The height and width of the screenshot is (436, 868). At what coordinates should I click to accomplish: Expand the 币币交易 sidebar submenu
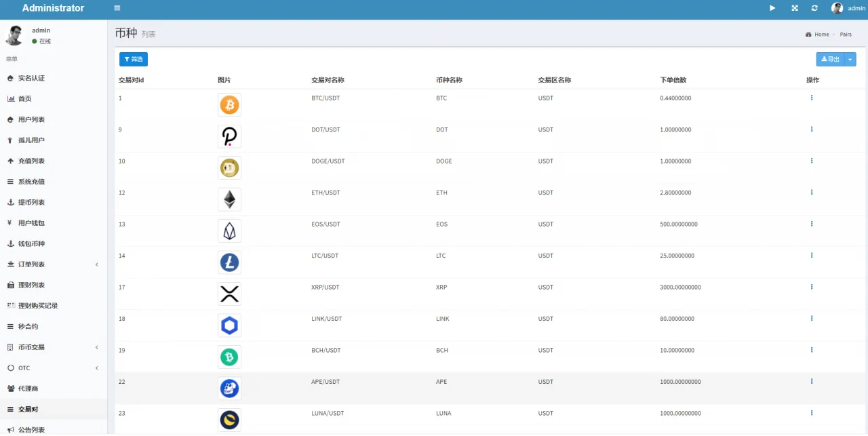(53, 347)
